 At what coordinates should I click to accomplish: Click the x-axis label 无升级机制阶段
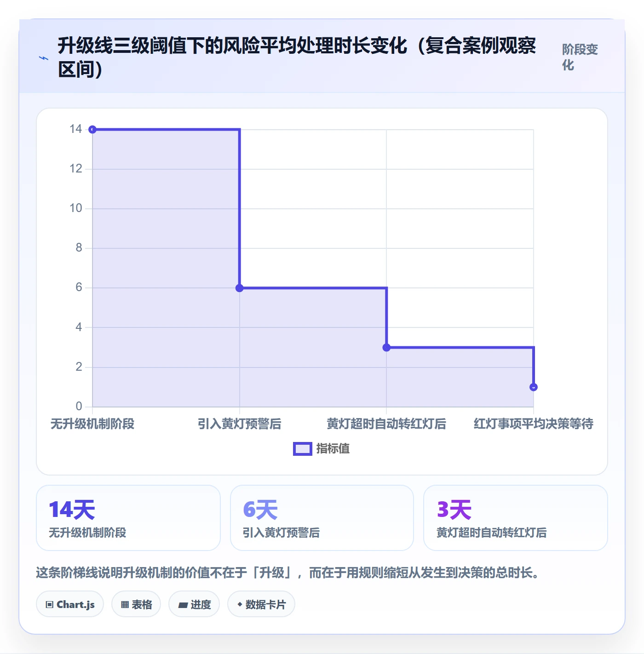tap(92, 424)
